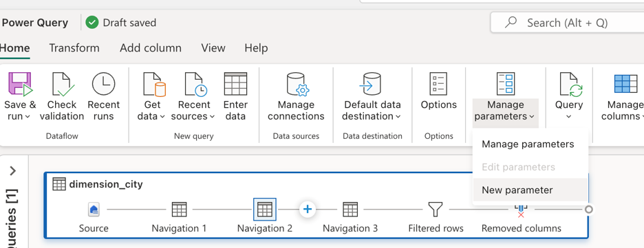Expand the Recent sources dropdown arrow
Screen dimensions: 644x248
[212, 117]
